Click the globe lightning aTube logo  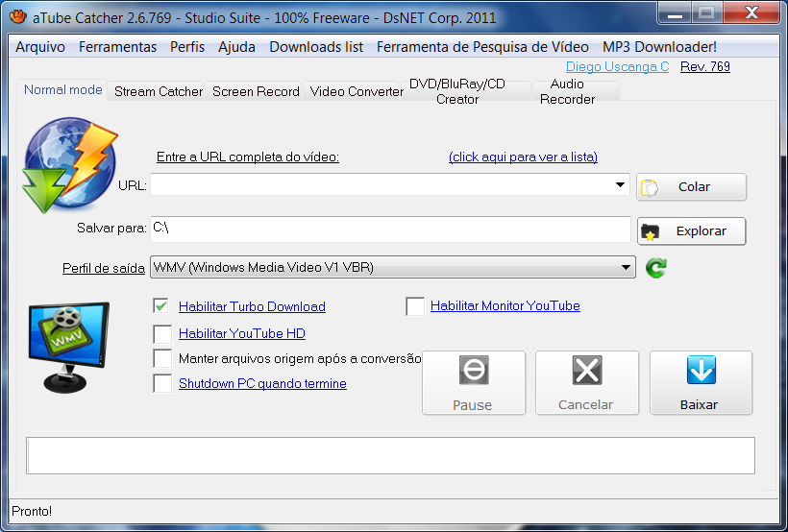70,165
